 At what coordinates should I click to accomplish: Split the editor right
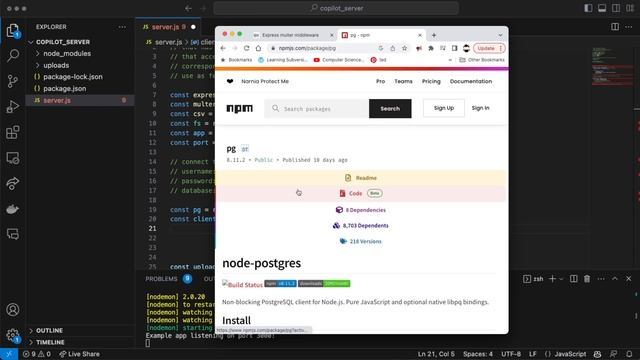(x=615, y=27)
